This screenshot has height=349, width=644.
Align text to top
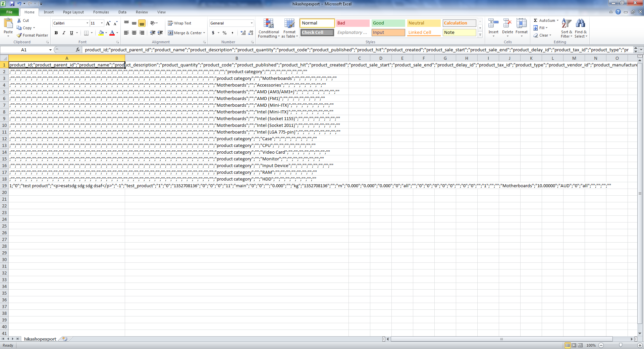point(126,23)
